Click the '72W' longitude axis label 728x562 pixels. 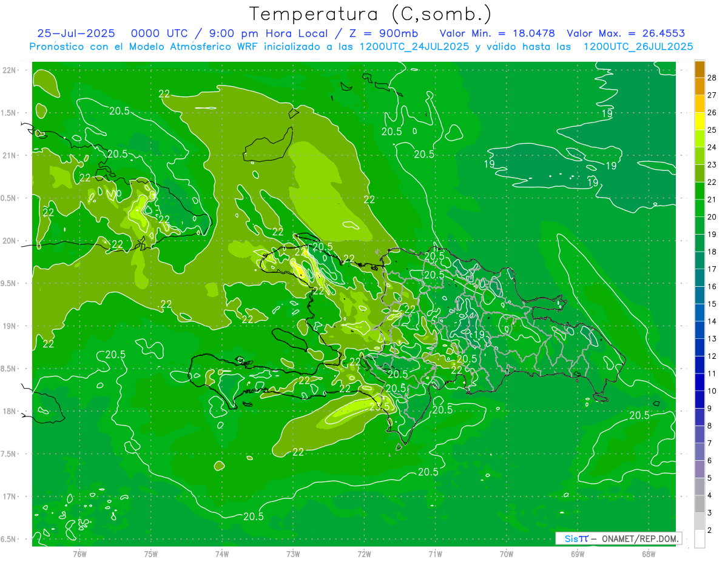point(364,554)
